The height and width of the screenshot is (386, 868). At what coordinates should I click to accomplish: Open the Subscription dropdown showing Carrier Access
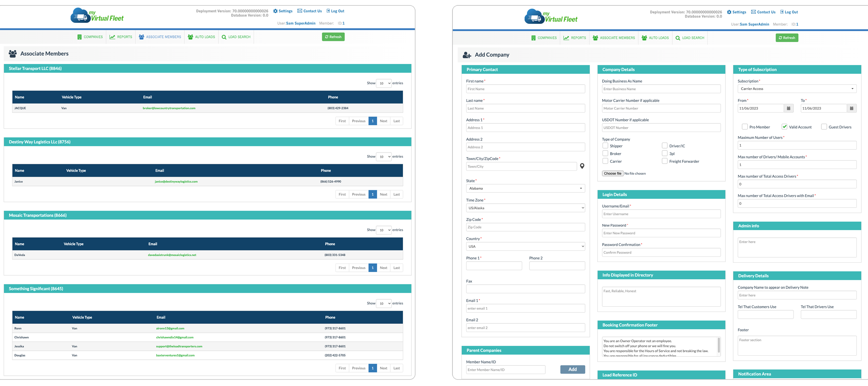[x=797, y=89]
